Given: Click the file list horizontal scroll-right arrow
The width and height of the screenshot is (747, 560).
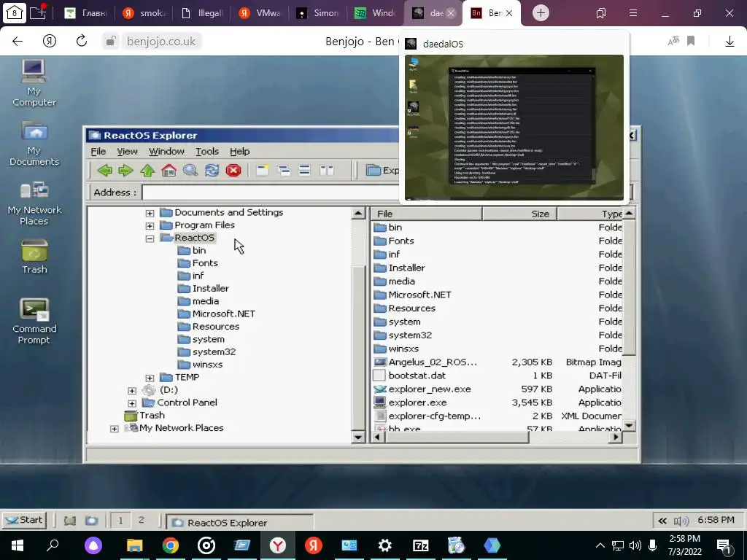Looking at the screenshot, I should (x=616, y=437).
